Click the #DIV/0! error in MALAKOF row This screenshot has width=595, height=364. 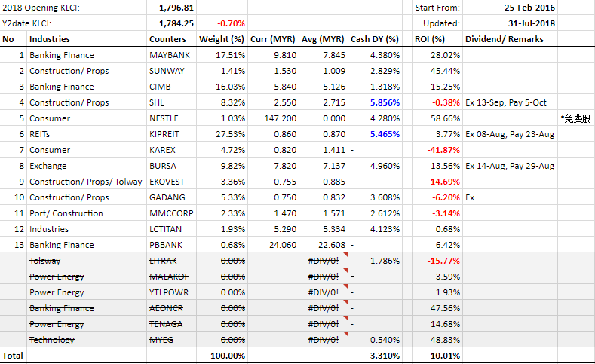tap(323, 277)
